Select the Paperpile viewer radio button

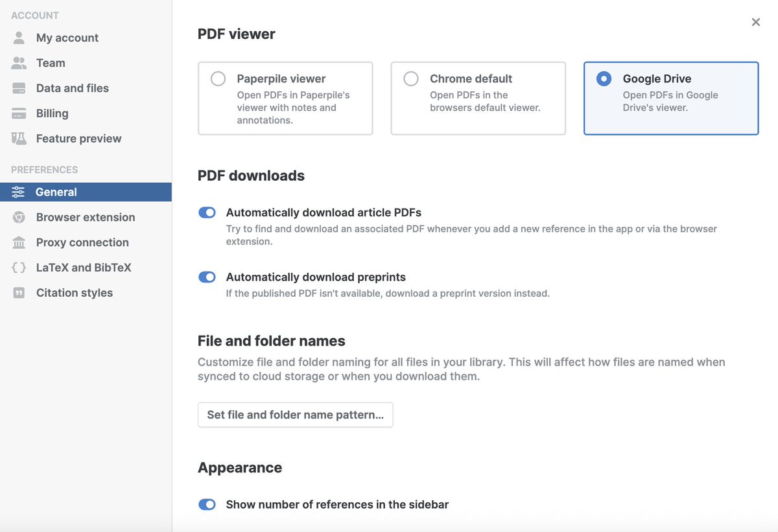point(218,78)
